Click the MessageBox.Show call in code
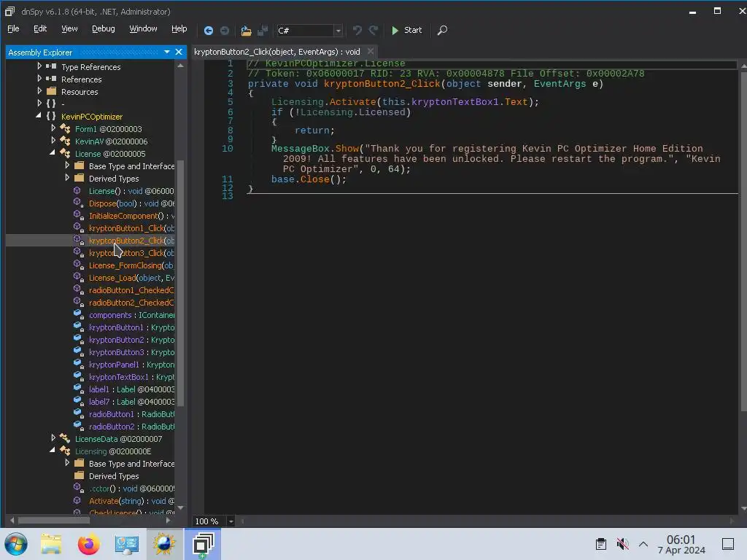747x560 pixels. [x=314, y=149]
